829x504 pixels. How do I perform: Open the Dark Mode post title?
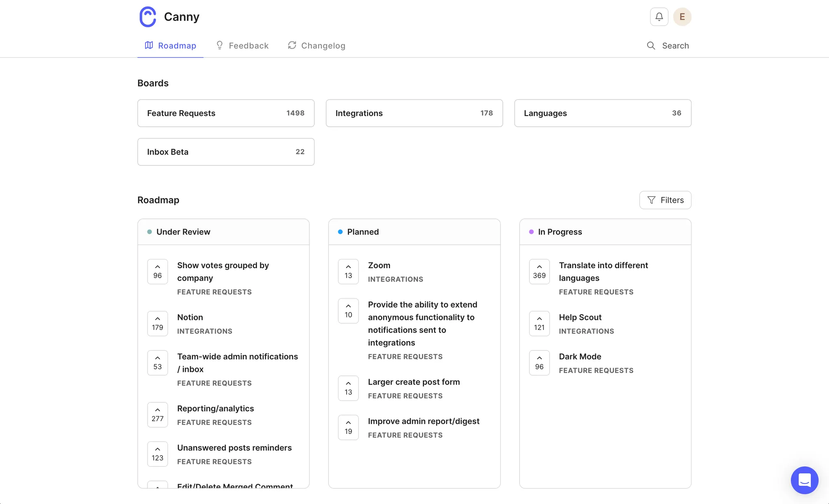coord(580,356)
